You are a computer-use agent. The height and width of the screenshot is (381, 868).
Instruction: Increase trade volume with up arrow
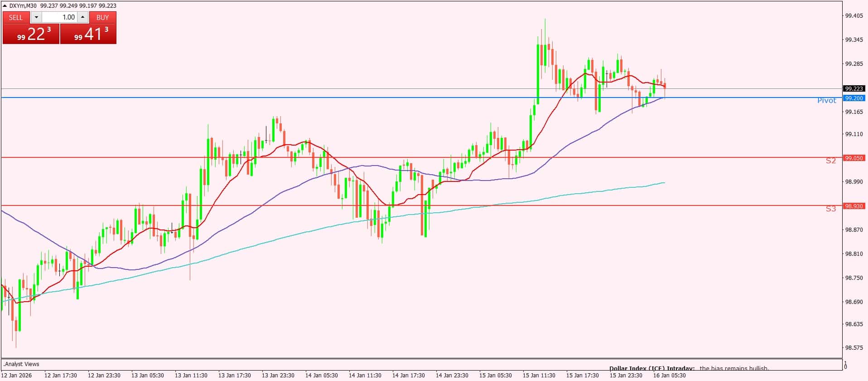[82, 17]
